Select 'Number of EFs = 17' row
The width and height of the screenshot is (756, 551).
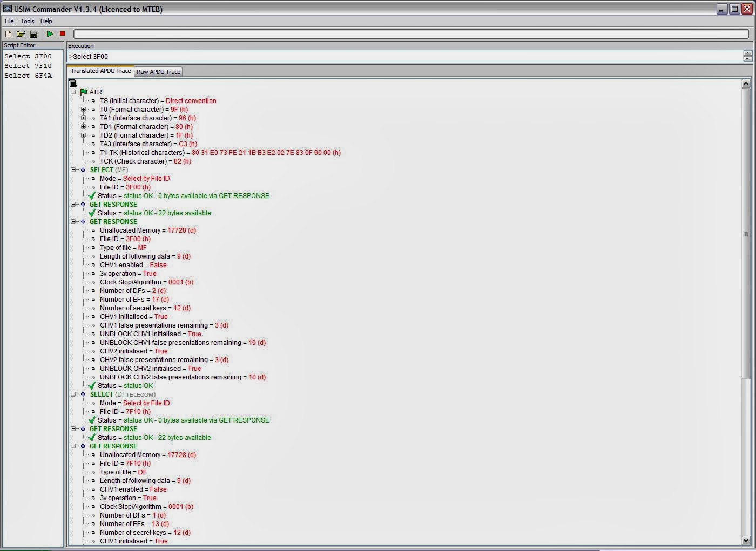(x=134, y=300)
